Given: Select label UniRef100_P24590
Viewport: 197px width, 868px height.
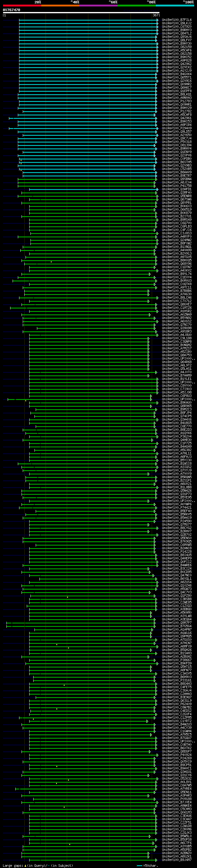Looking at the screenshot, I should point(177,521).
